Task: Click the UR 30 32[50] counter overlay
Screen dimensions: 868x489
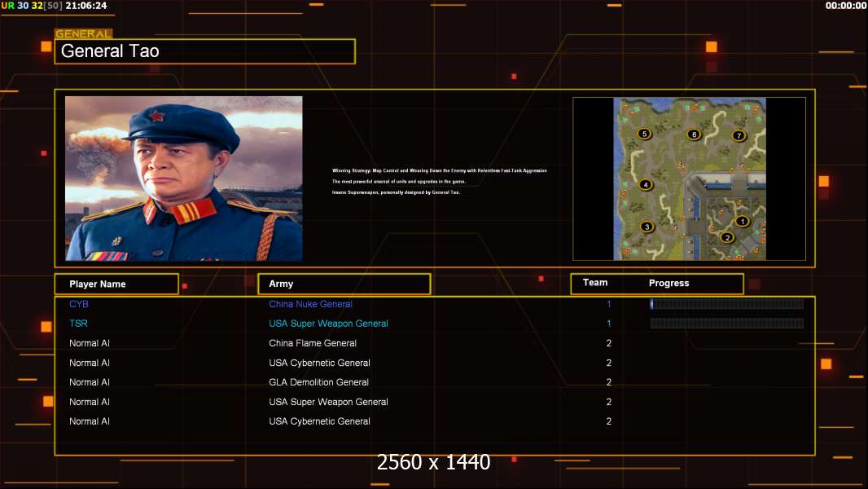Action: click(32, 6)
